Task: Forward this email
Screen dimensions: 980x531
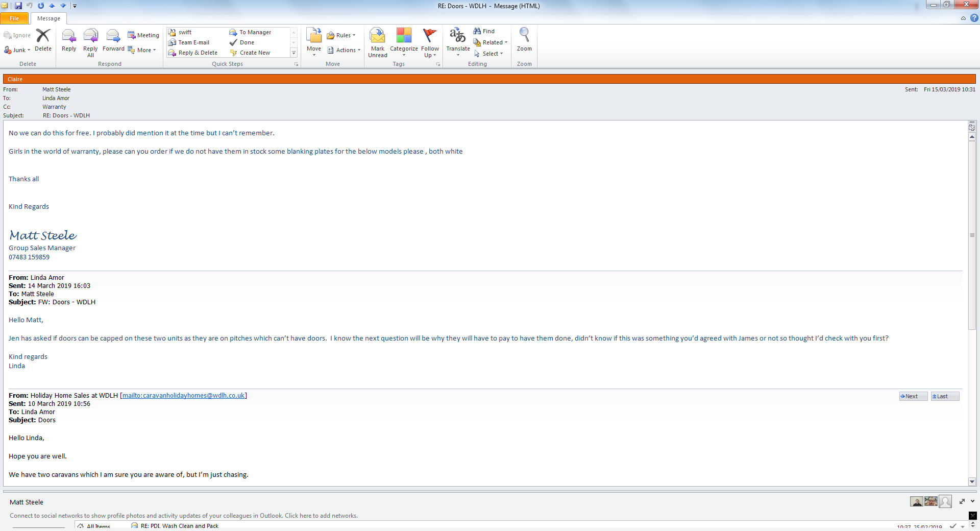Action: click(113, 40)
